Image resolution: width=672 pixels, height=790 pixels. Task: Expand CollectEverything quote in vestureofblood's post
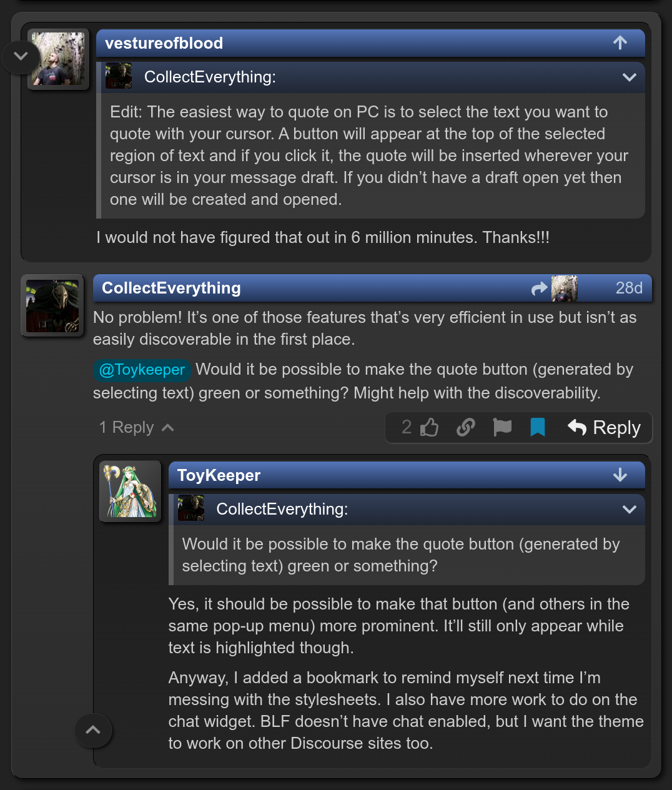tap(630, 77)
